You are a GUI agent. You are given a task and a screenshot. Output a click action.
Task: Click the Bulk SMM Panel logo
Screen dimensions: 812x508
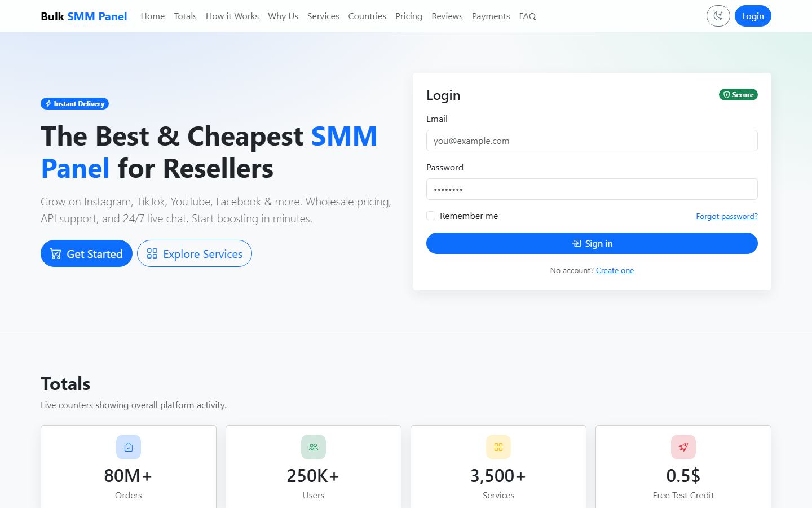click(x=84, y=16)
